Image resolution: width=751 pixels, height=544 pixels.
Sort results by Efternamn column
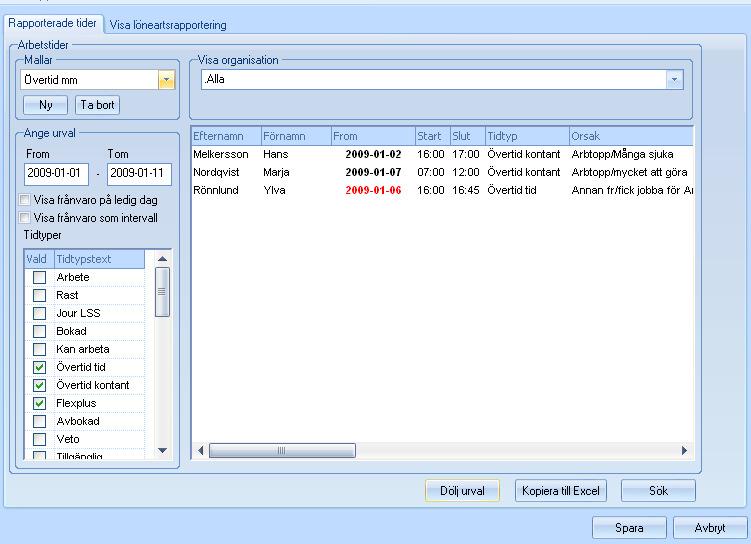(226, 136)
